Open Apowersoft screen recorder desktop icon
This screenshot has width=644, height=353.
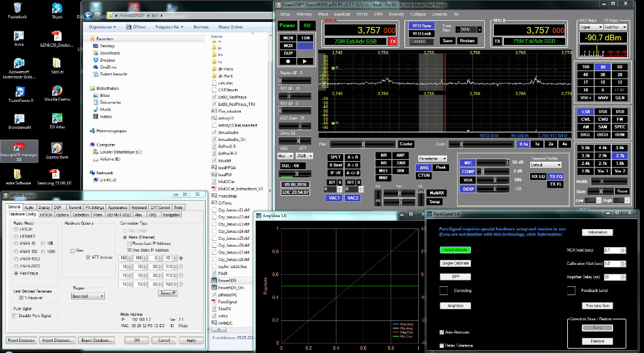click(x=19, y=68)
